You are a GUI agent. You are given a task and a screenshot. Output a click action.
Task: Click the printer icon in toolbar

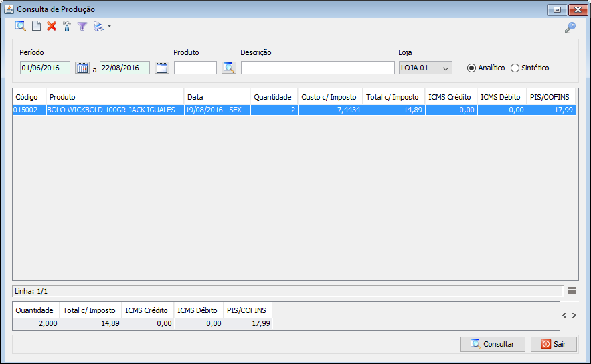click(98, 27)
